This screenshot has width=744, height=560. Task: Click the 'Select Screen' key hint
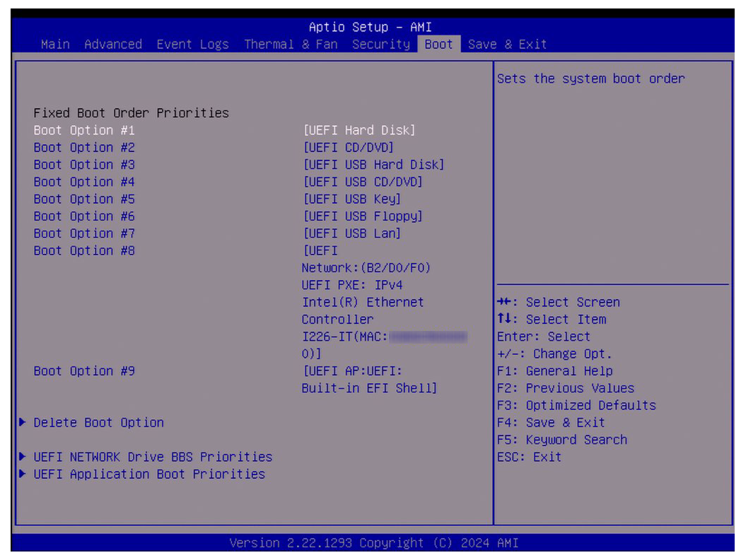click(x=559, y=302)
